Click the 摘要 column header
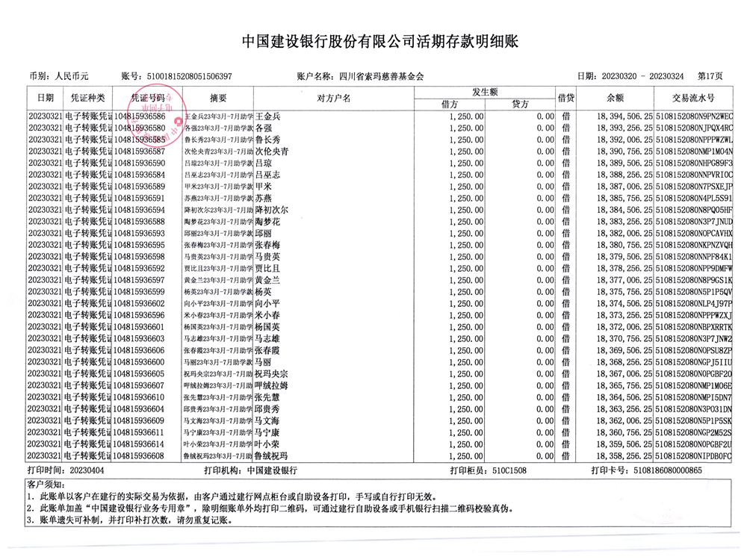747x560 pixels. pos(218,98)
